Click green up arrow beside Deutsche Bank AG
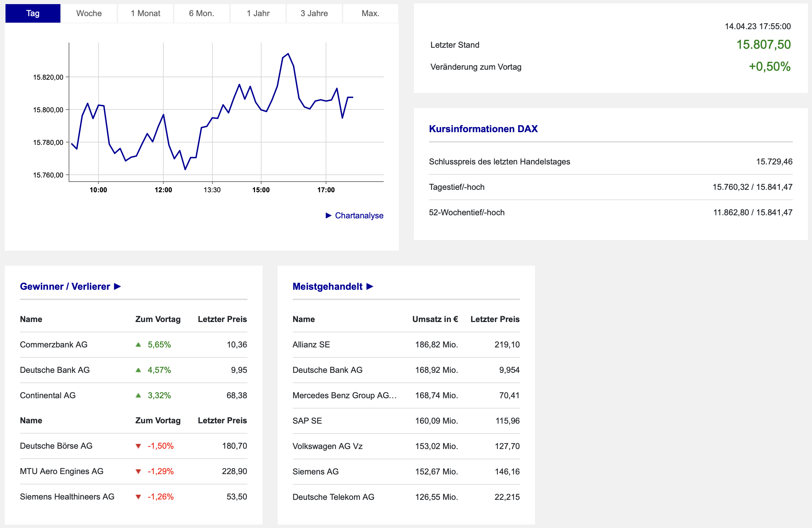The image size is (812, 528). (x=138, y=370)
